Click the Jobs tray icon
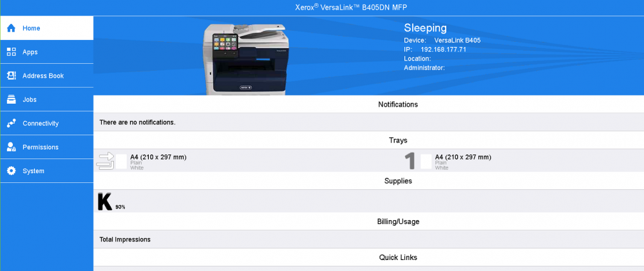644x271 pixels. tap(11, 100)
